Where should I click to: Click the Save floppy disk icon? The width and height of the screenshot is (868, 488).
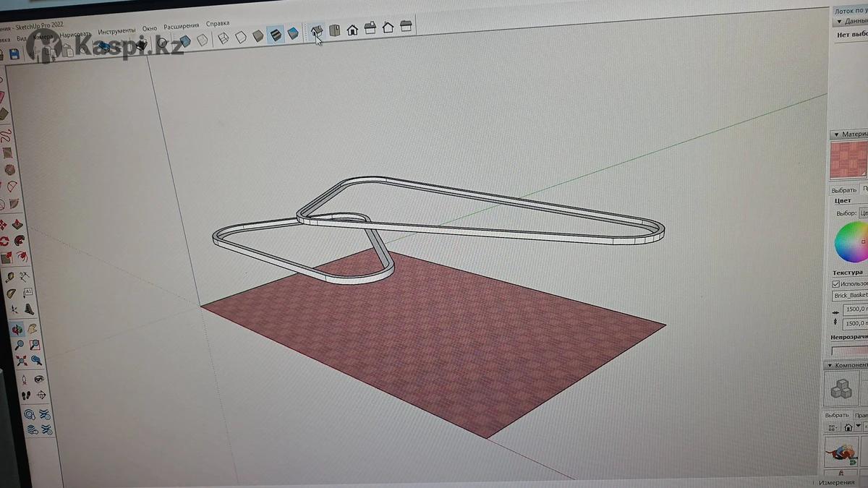pos(14,54)
